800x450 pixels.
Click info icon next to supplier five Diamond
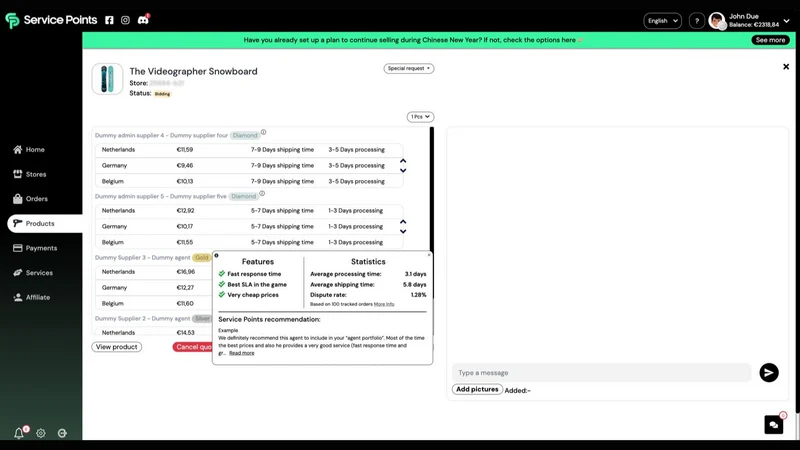262,193
